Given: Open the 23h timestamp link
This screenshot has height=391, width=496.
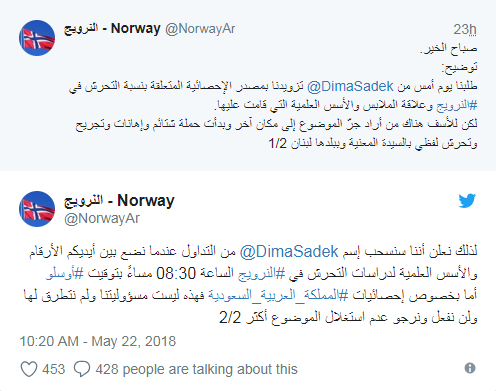Looking at the screenshot, I should pyautogui.click(x=465, y=29).
